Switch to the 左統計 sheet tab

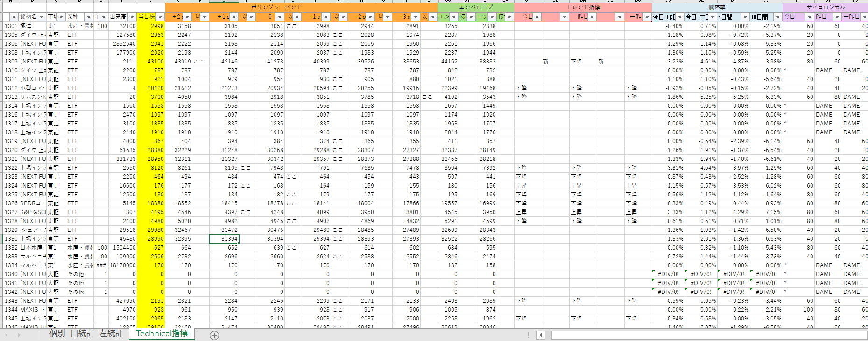point(111,334)
